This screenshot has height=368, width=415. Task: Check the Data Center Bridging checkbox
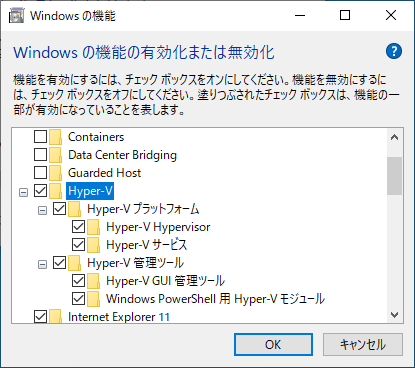pyautogui.click(x=40, y=154)
